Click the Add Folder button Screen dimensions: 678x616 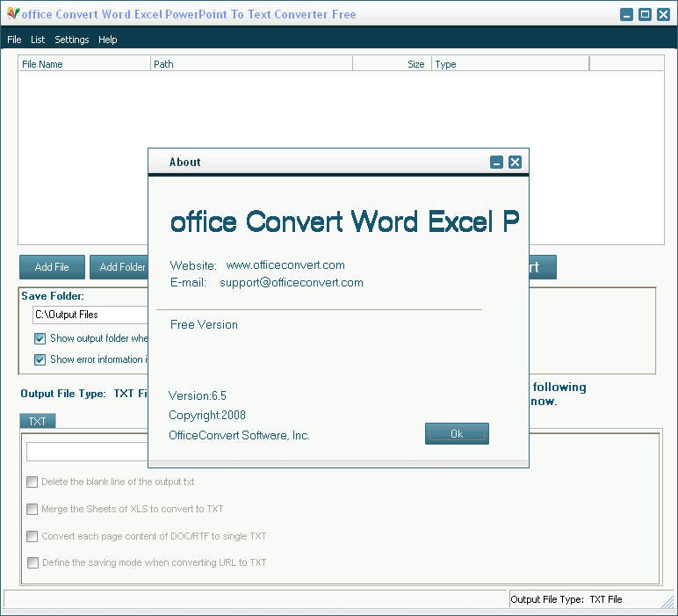pos(119,267)
